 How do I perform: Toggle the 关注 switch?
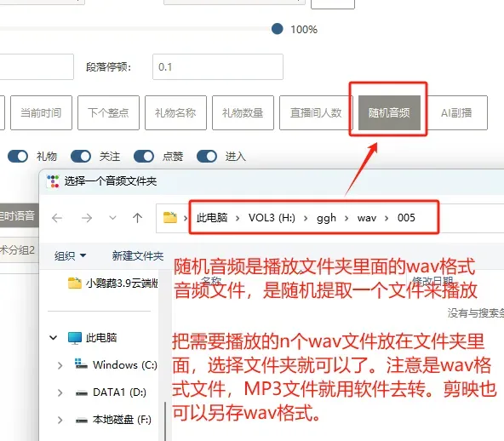pyautogui.click(x=81, y=157)
